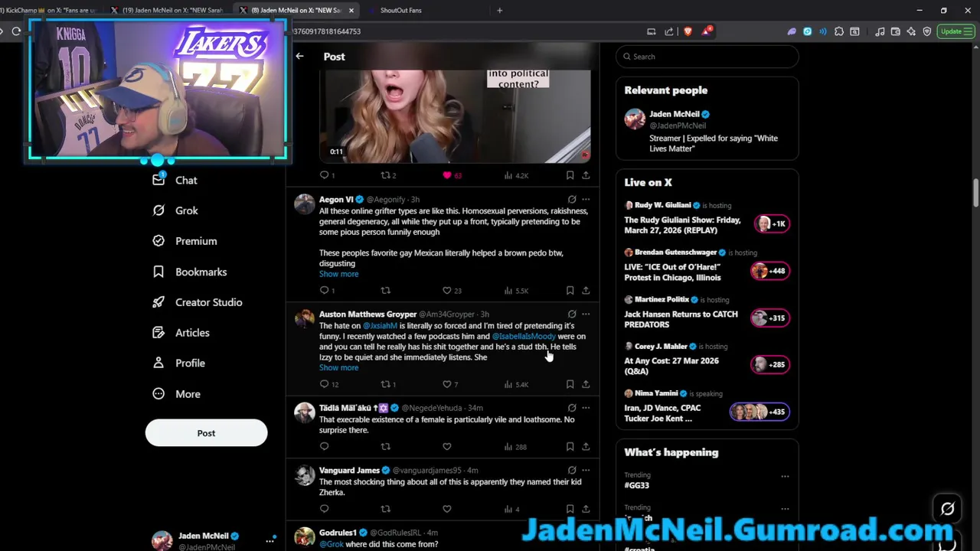Bookmark Auston Matthews Groyper's post
The image size is (980, 551).
(x=570, y=384)
